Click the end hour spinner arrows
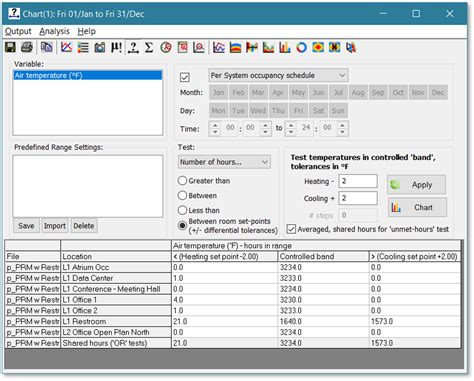 (291, 128)
